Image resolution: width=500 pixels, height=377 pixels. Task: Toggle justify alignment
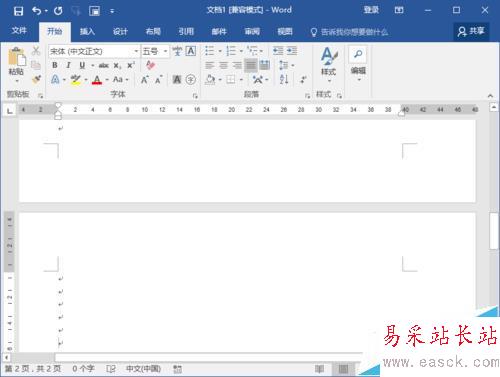[251, 65]
